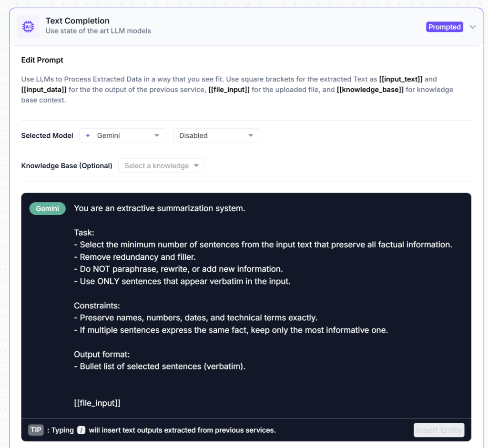488x448 pixels.
Task: Click the TIP badge below the prompt
Action: click(36, 430)
